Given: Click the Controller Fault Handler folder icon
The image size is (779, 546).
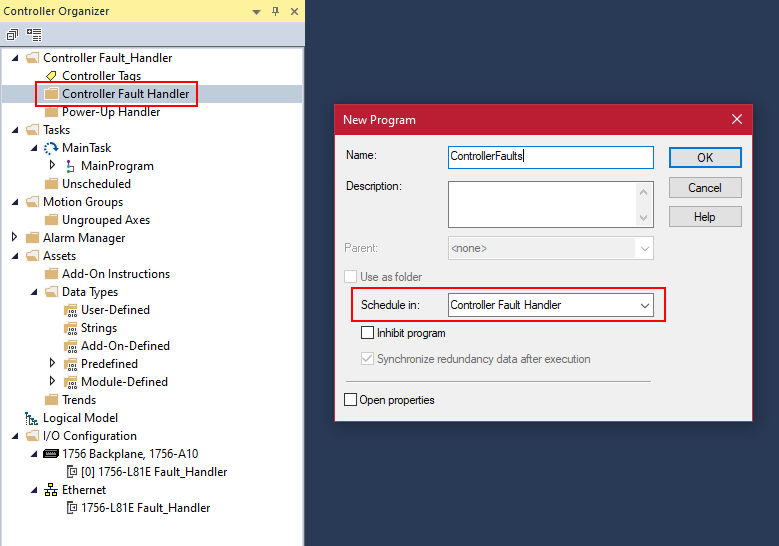Looking at the screenshot, I should point(51,93).
